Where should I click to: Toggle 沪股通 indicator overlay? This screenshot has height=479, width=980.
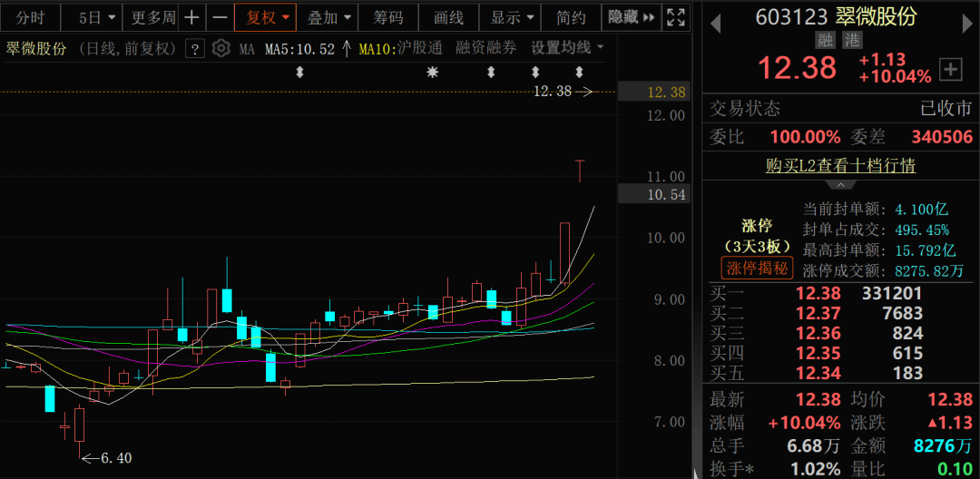click(419, 47)
